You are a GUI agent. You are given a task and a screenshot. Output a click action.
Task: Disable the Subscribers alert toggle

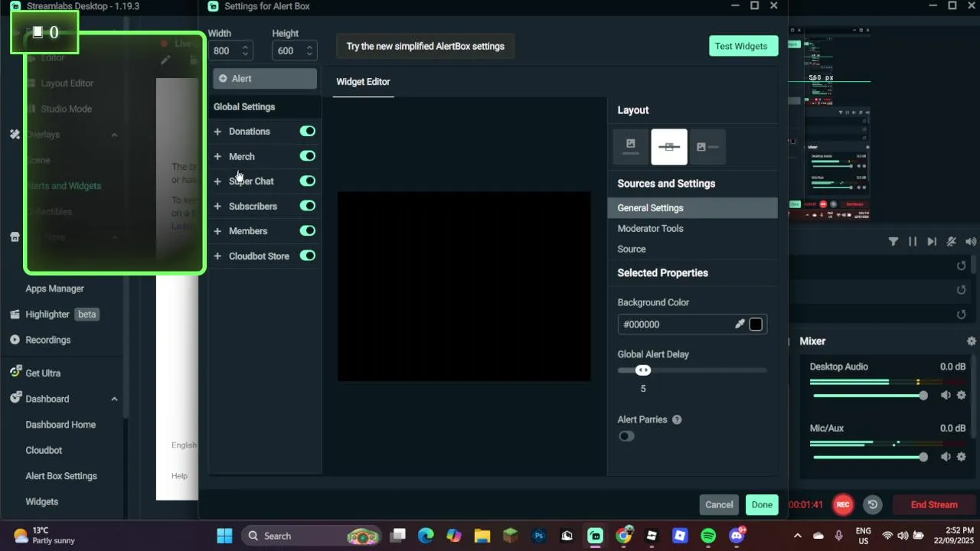[308, 206]
